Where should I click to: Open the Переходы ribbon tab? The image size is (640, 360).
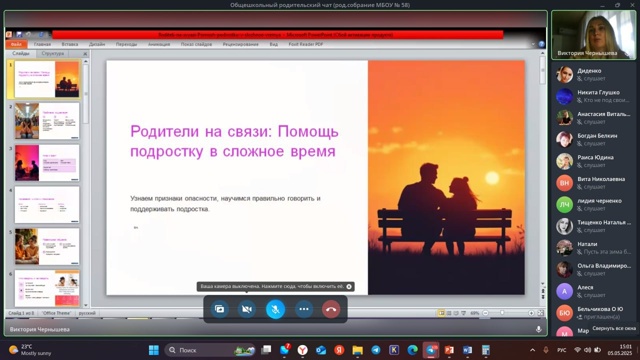[127, 44]
